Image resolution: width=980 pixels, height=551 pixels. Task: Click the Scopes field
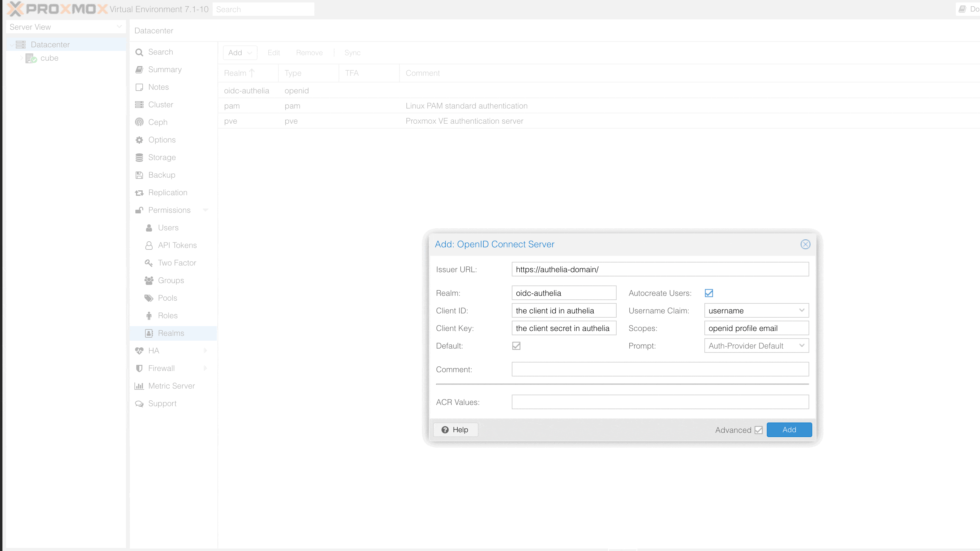tap(756, 328)
